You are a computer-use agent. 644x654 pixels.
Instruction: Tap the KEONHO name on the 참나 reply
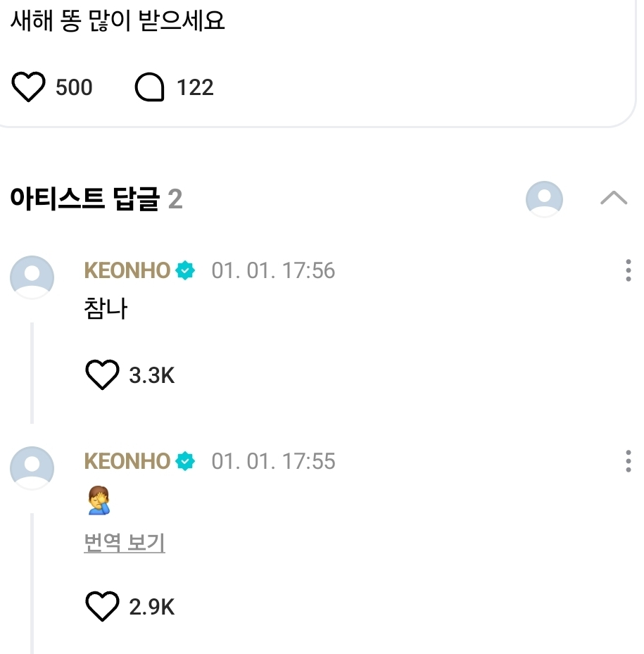tap(127, 270)
